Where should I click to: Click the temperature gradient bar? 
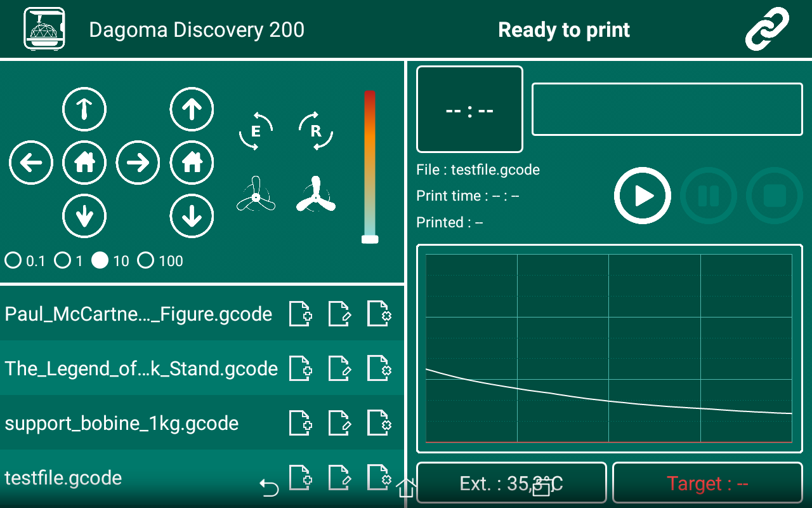tap(370, 163)
